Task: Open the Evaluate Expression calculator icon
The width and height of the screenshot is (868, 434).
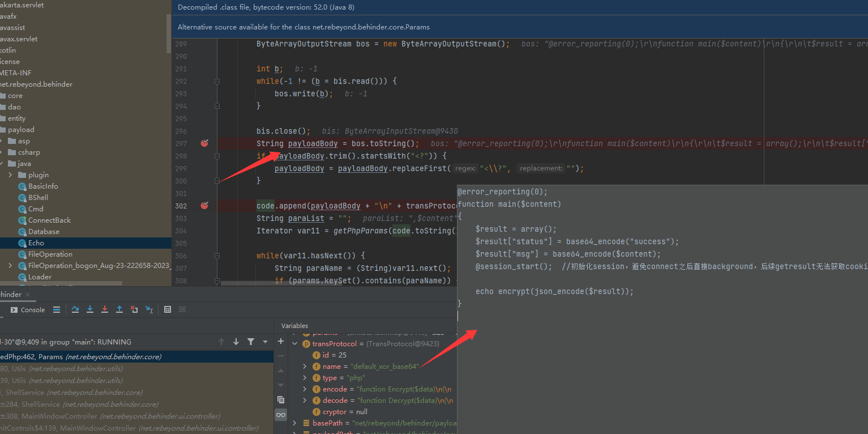Action: coord(168,309)
